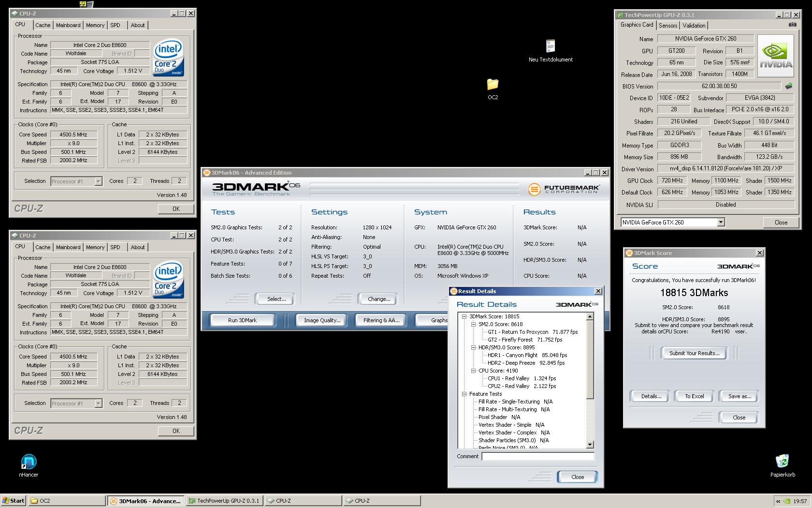Open Neu Textdokument desktop icon
Viewport: 812px width, 508px height.
[551, 51]
